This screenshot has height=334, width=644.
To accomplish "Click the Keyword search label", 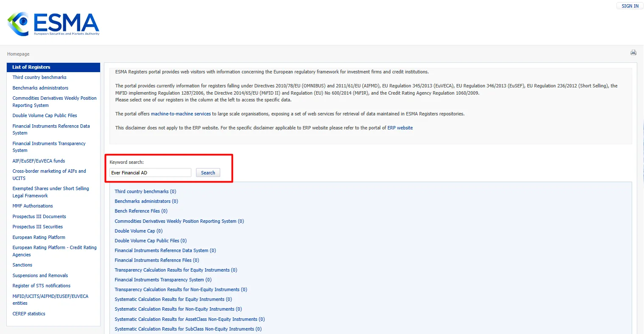I will [127, 162].
